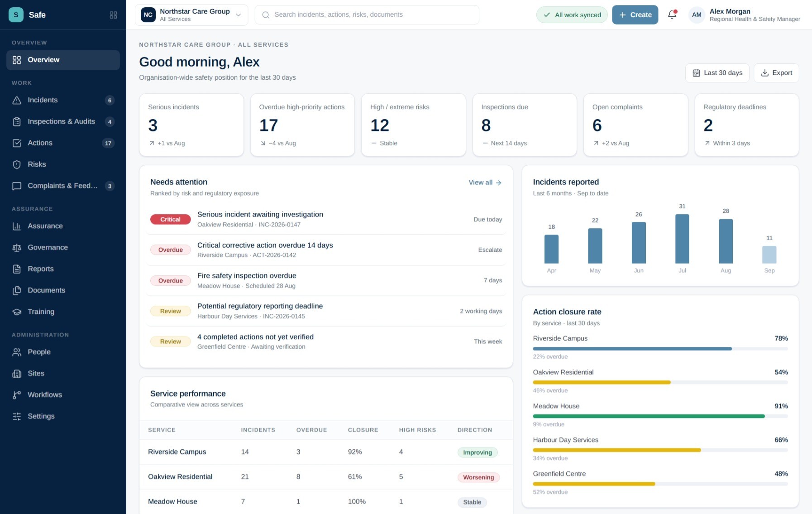Open Fire safety inspection overdue item
Screen dimensions: 812x514
point(326,280)
